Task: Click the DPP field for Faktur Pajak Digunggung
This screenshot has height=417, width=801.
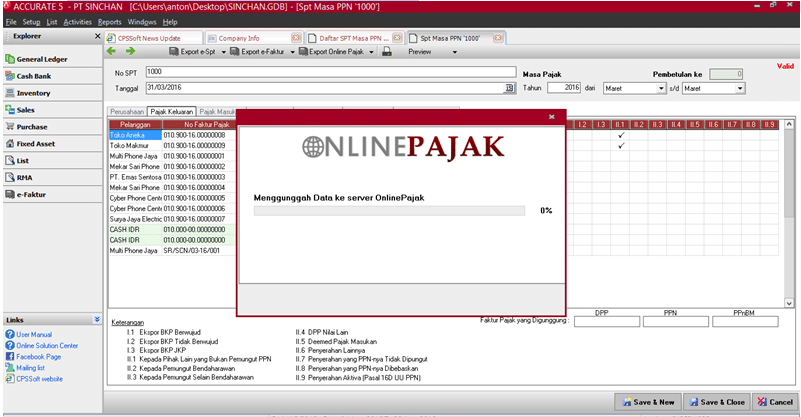Action: tap(607, 321)
